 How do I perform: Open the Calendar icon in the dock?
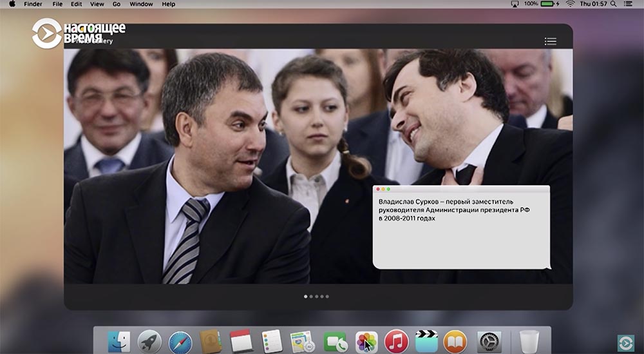[241, 341]
